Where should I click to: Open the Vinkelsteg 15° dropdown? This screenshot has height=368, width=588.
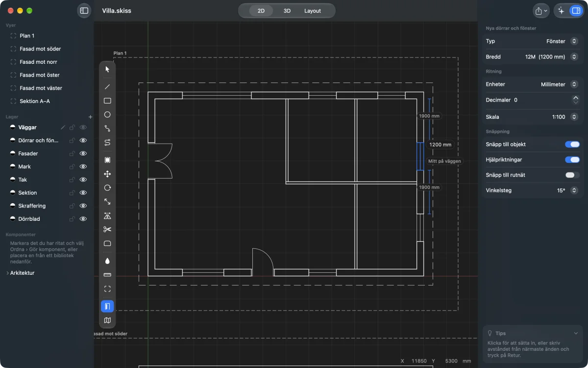coord(574,190)
